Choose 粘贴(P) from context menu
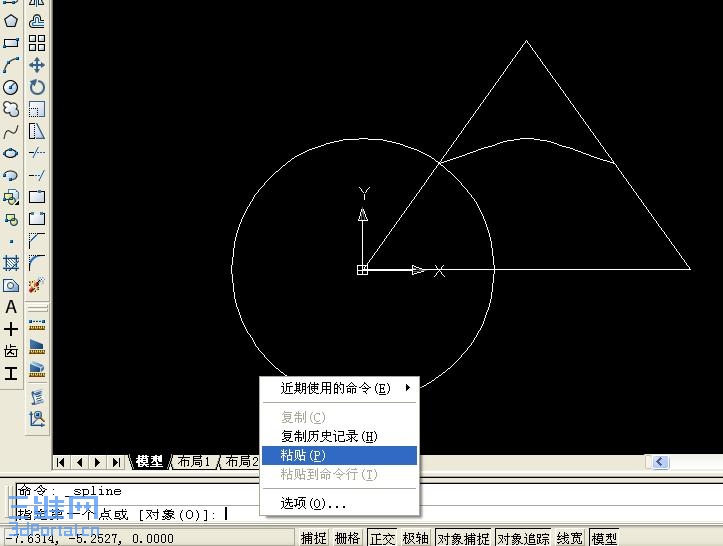723x546 pixels. click(340, 456)
